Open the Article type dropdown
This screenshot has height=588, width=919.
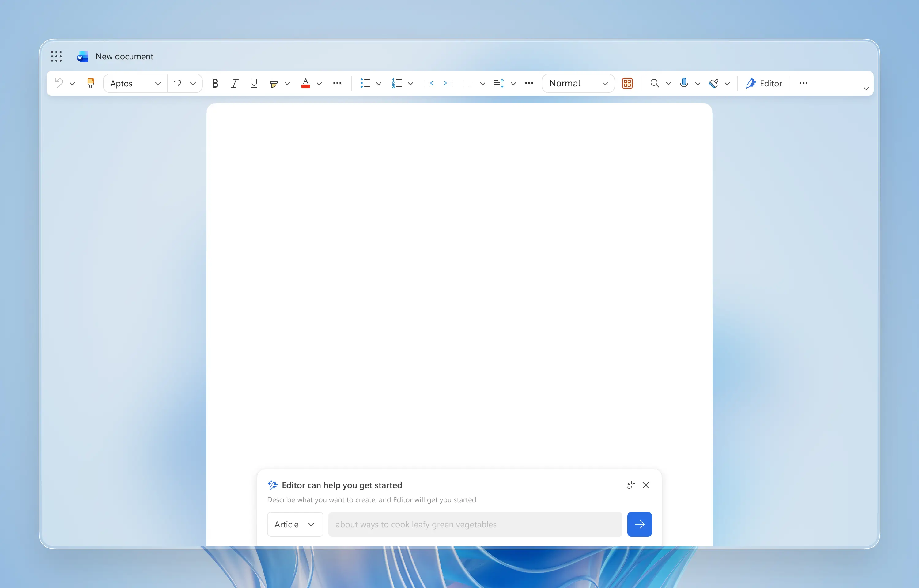[295, 524]
